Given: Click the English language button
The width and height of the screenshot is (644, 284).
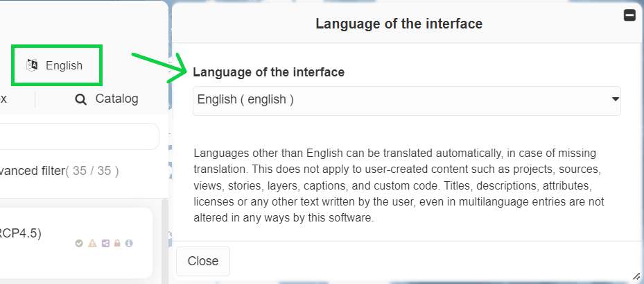Looking at the screenshot, I should click(x=57, y=66).
